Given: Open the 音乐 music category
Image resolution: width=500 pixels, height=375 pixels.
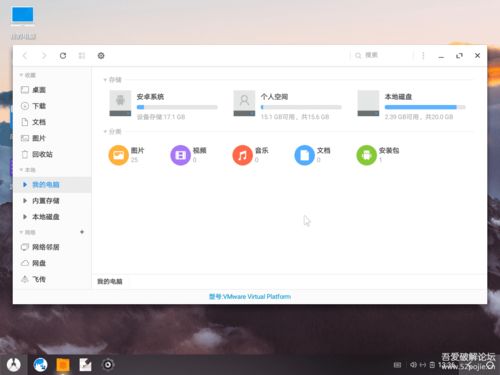Looking at the screenshot, I should (251, 155).
